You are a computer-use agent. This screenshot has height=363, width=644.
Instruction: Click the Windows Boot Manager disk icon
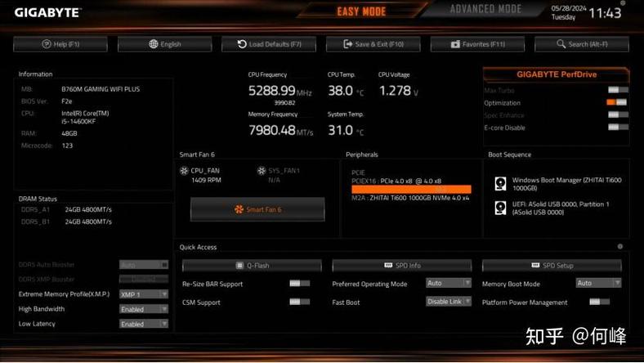500,183
